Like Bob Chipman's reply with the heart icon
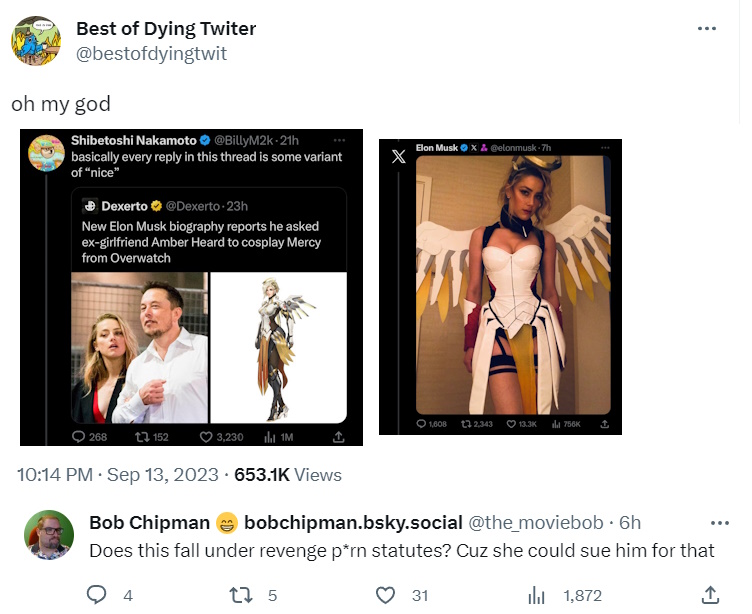Screen dimensions: 752x614 coord(385,595)
